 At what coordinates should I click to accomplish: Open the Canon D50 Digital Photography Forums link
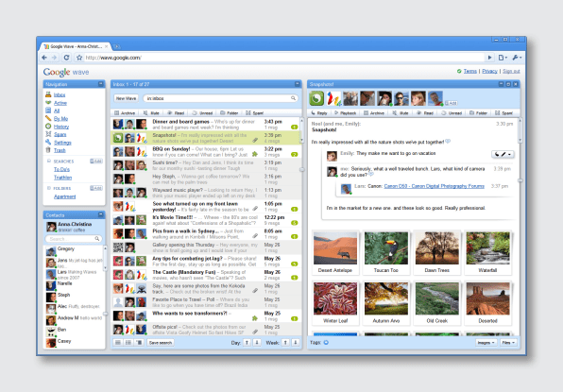[x=435, y=186]
